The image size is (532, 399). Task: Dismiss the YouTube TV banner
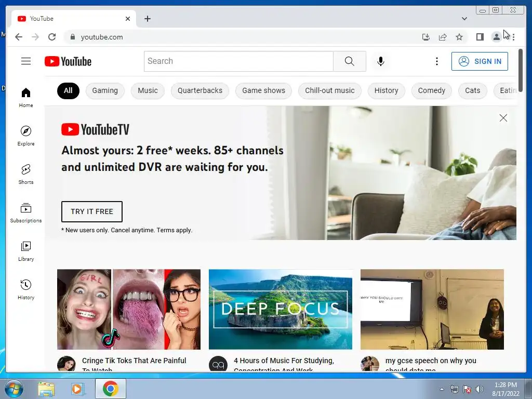(503, 118)
